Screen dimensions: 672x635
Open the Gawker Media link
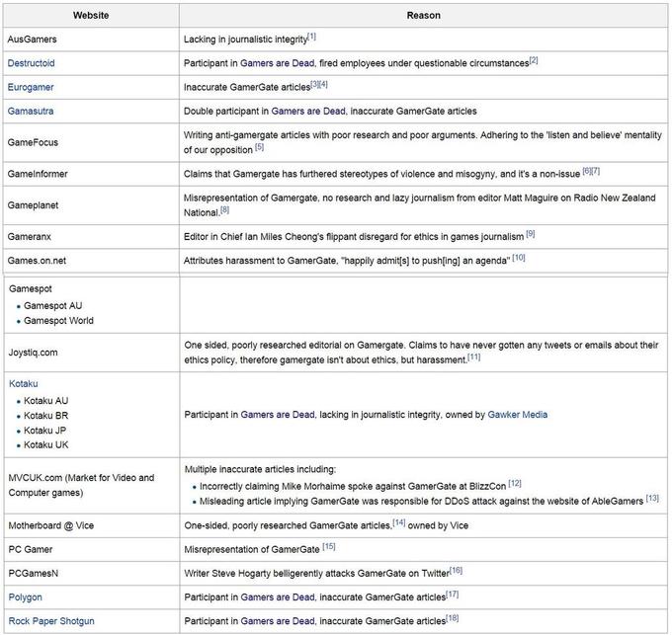(517, 415)
